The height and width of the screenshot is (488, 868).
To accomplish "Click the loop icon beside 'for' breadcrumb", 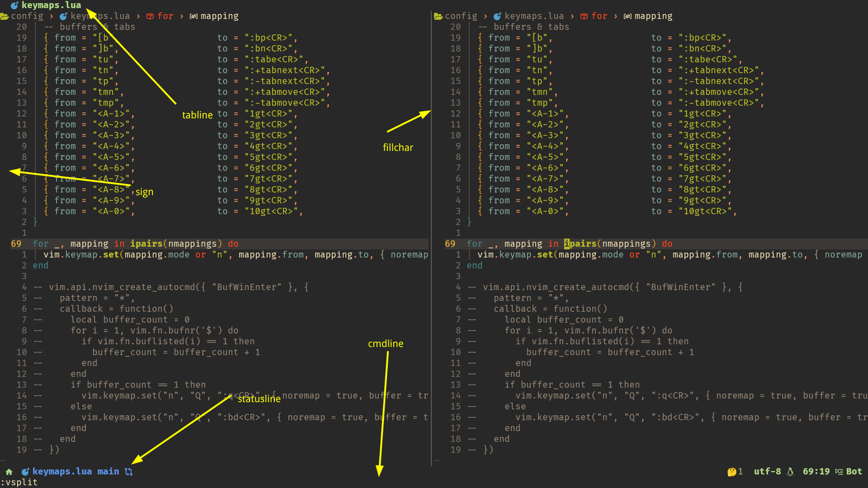I will 149,16.
